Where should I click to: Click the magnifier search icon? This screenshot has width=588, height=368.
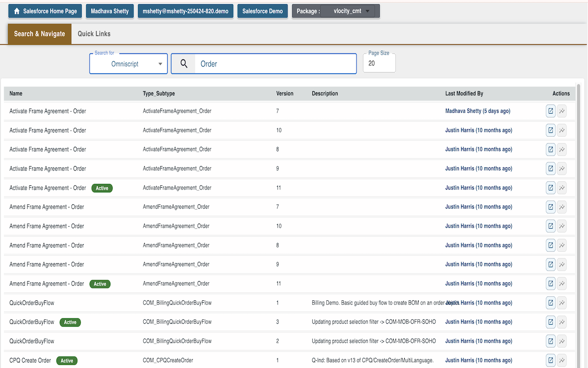tap(184, 64)
